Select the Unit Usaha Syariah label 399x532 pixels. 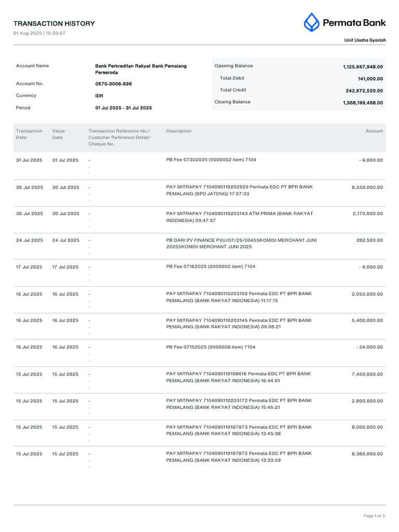pyautogui.click(x=365, y=40)
